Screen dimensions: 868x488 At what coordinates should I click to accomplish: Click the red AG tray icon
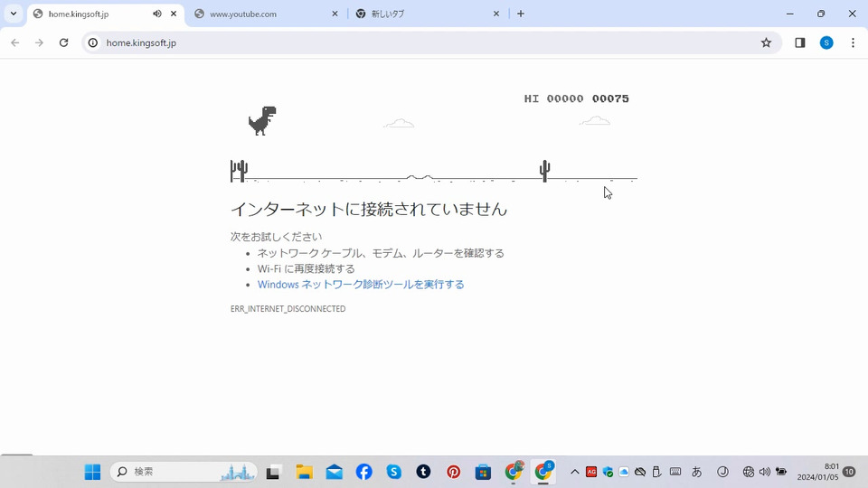[591, 472]
